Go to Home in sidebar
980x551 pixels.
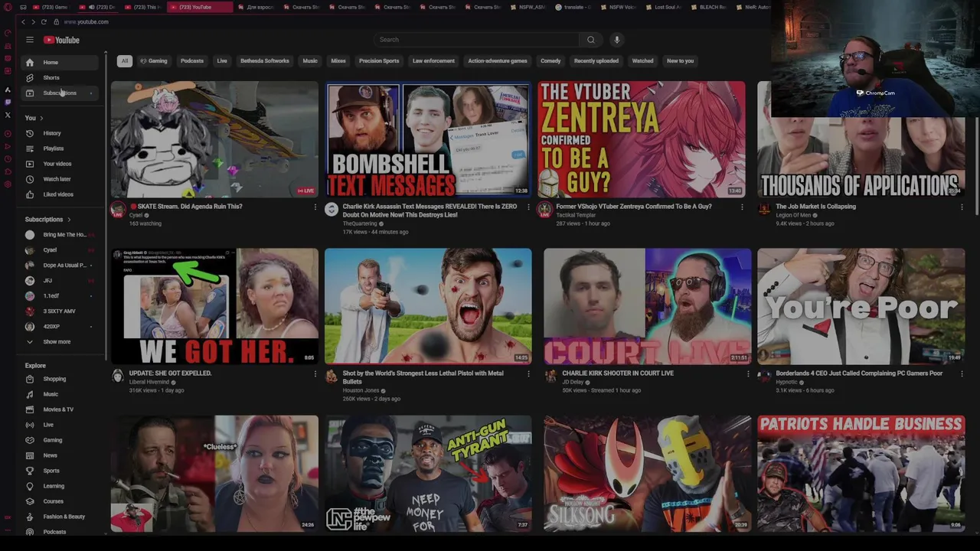[x=61, y=62]
